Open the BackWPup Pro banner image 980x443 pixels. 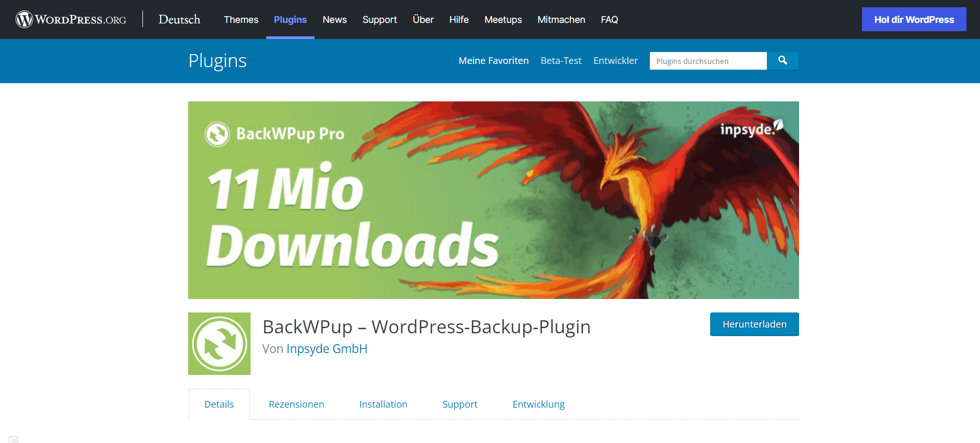pos(493,200)
